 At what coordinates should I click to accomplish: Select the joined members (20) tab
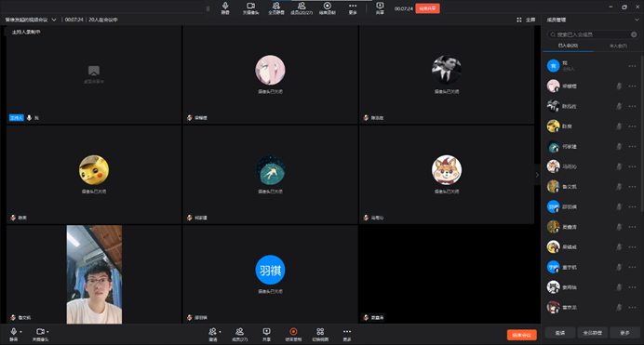(x=568, y=46)
